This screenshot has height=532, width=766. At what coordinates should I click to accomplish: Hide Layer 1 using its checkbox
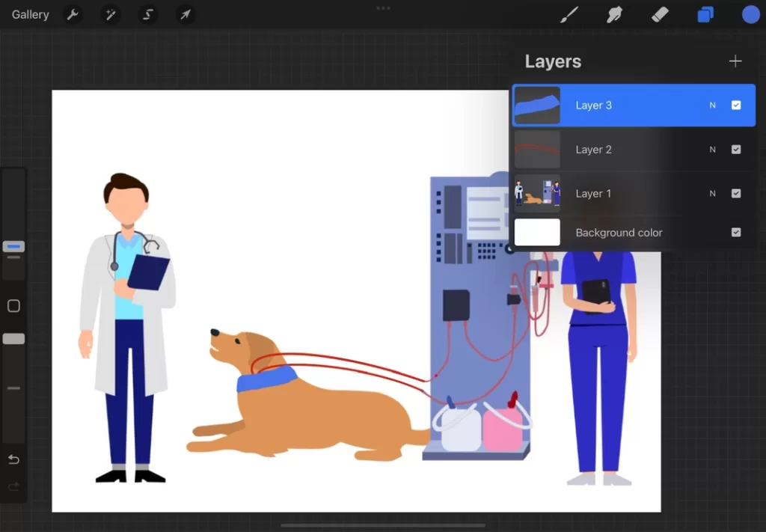click(x=736, y=193)
